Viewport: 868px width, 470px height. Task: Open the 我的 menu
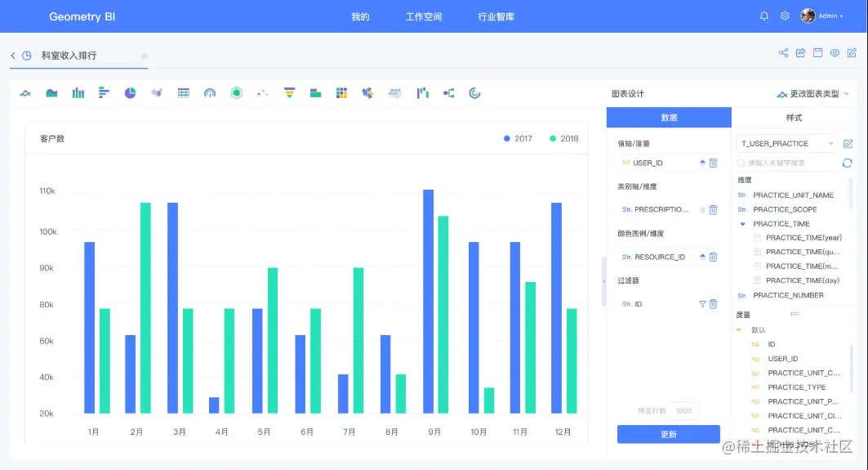pos(360,16)
